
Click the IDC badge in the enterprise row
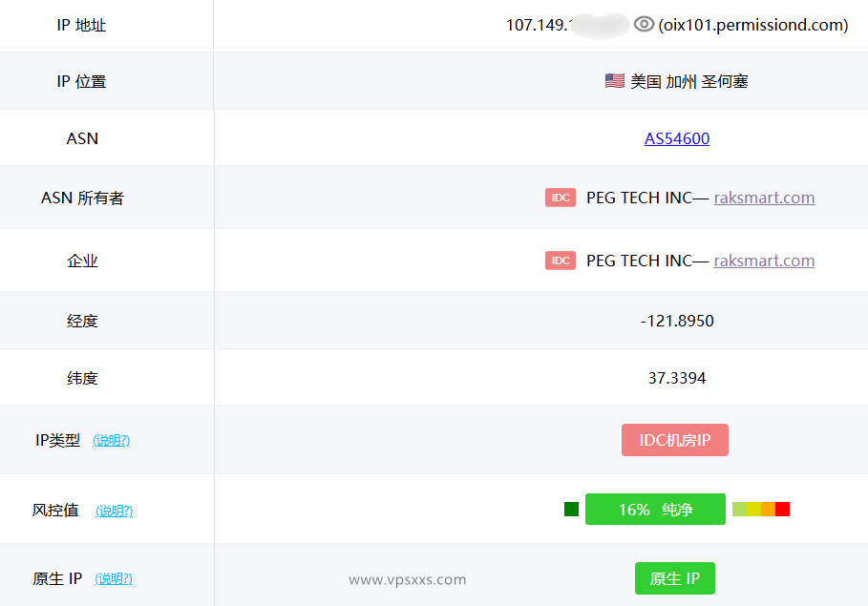tap(561, 260)
